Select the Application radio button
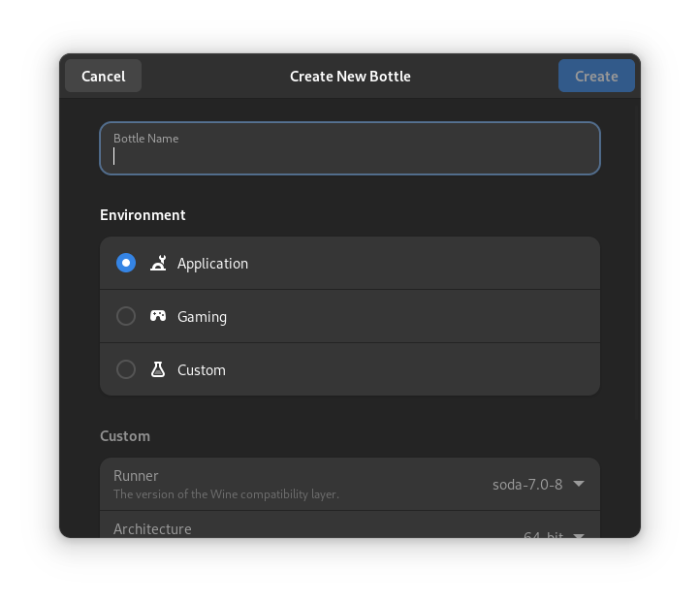Screen dimensions: 700x603 coord(126,263)
